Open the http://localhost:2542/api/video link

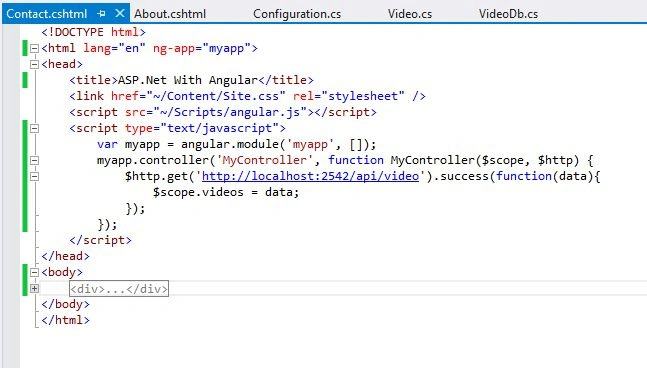point(310,176)
